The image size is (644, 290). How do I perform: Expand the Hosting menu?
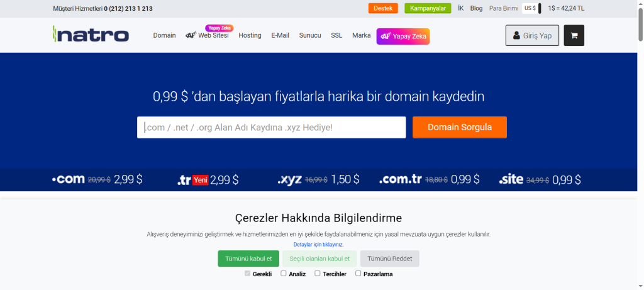(x=250, y=35)
